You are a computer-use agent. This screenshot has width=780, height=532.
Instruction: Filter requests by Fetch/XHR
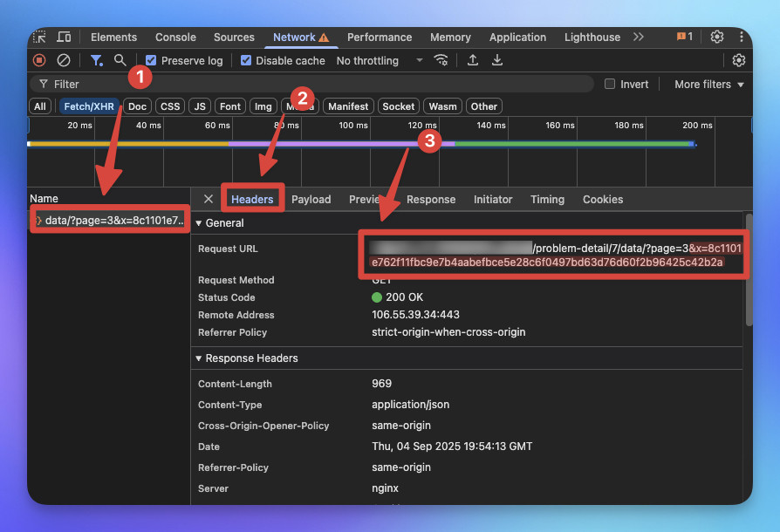(89, 106)
